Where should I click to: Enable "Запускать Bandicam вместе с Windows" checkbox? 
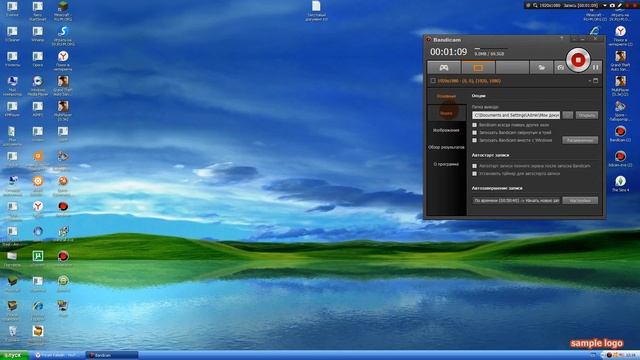474,140
